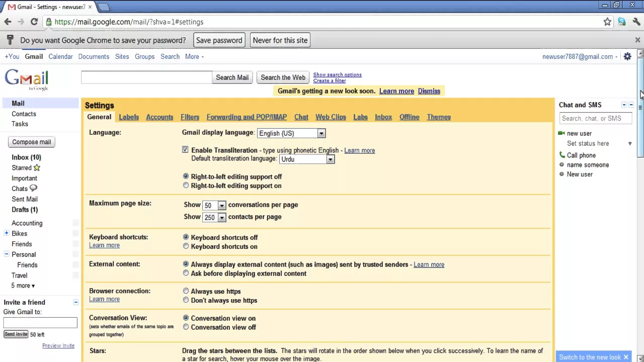Collapse the Personal label tree
This screenshot has height=362, width=644.
(7, 254)
